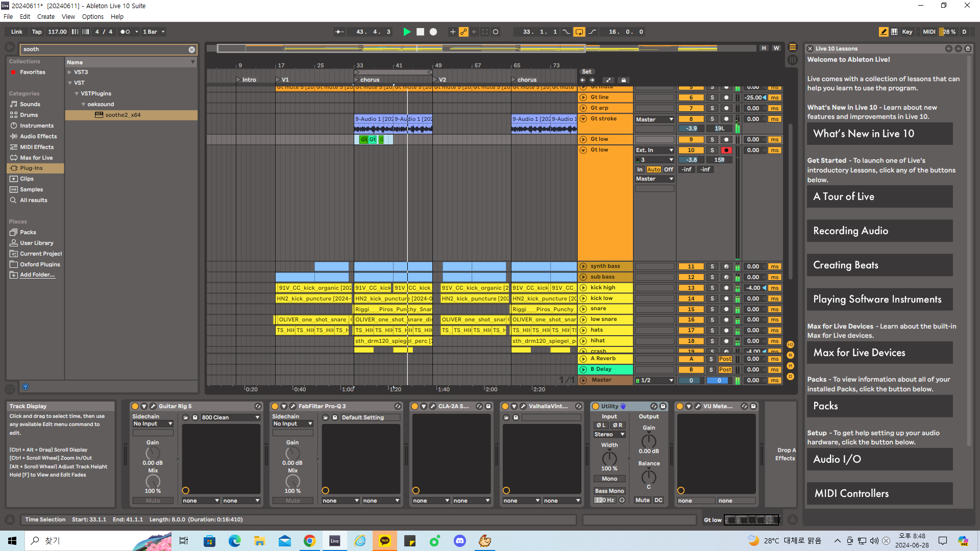980x551 pixels.
Task: Toggle the metronome button
Action: [x=125, y=32]
